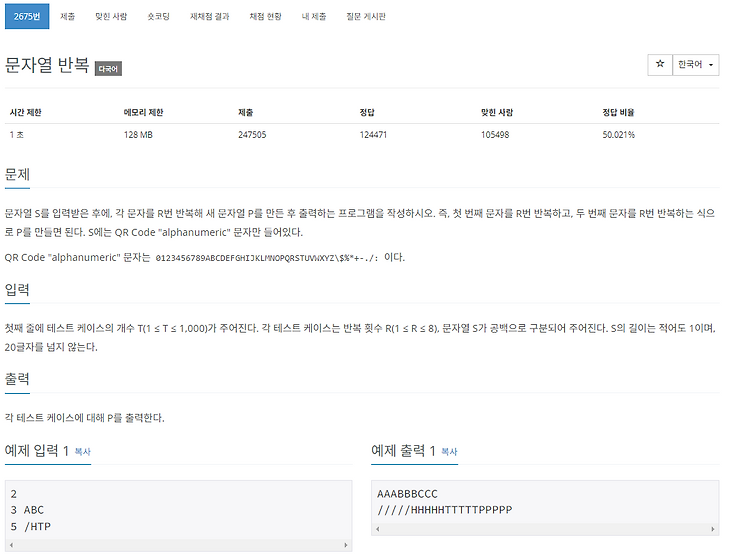Click the 1 초 time limit value
This screenshot has width=750, height=558.
click(x=17, y=135)
